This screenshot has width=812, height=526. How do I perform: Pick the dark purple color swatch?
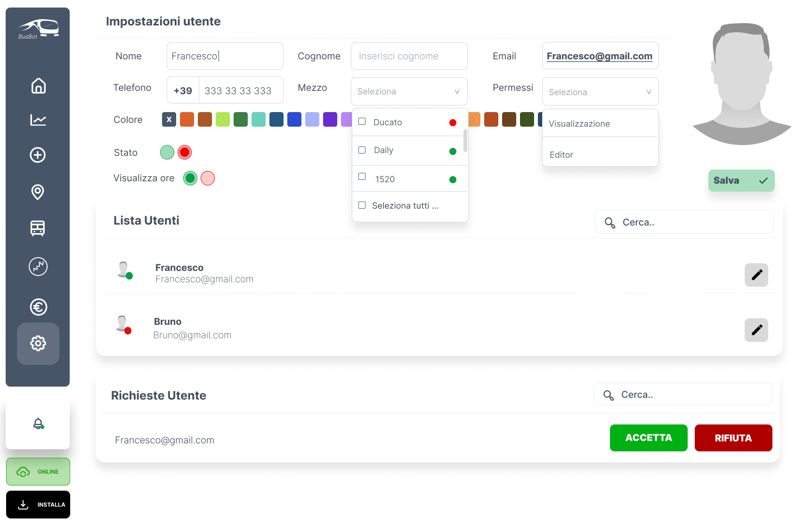tap(330, 120)
